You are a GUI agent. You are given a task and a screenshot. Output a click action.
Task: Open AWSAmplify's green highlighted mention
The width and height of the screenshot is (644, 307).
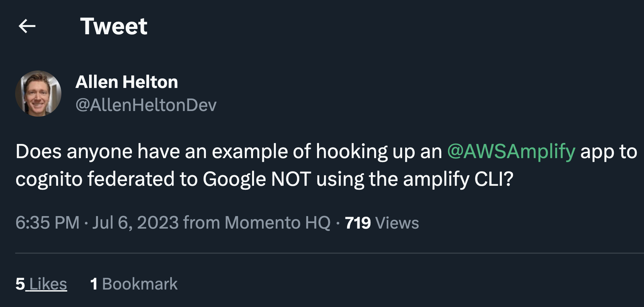pyautogui.click(x=510, y=151)
